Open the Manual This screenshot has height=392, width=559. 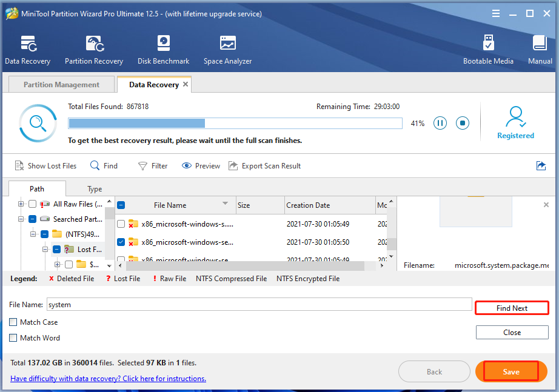tap(540, 50)
